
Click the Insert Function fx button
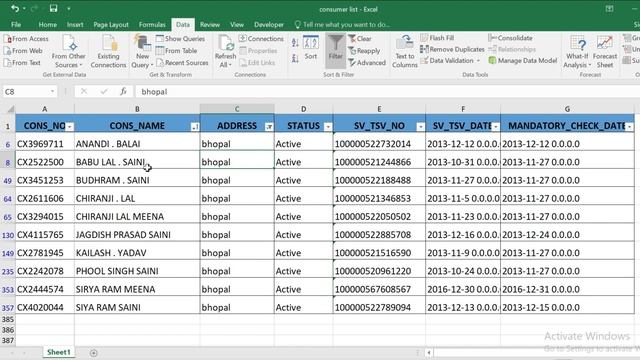tap(123, 91)
